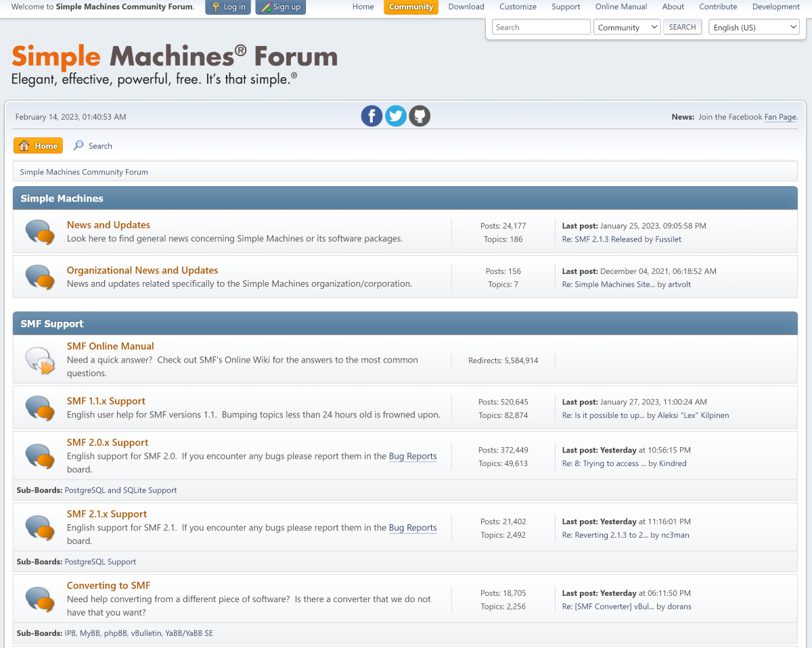The height and width of the screenshot is (648, 812).
Task: Select the Community navigation tab
Action: pos(411,7)
